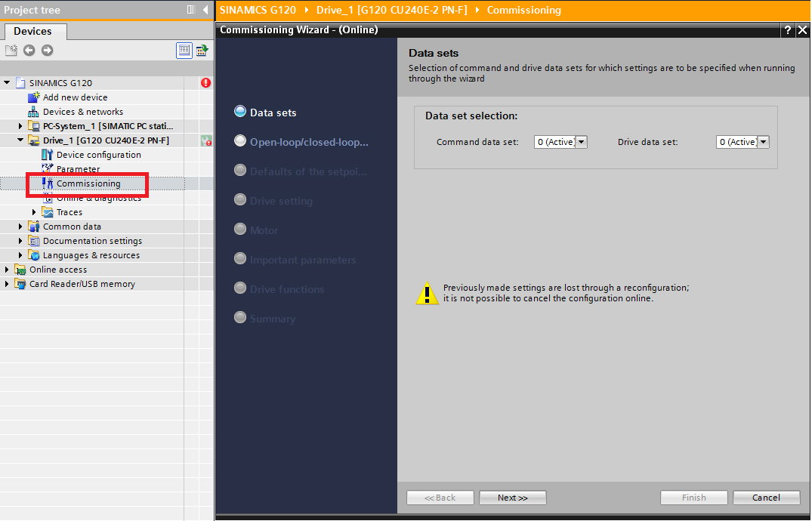Select the Drive functions wizard step
This screenshot has height=521, width=812.
tap(279, 289)
